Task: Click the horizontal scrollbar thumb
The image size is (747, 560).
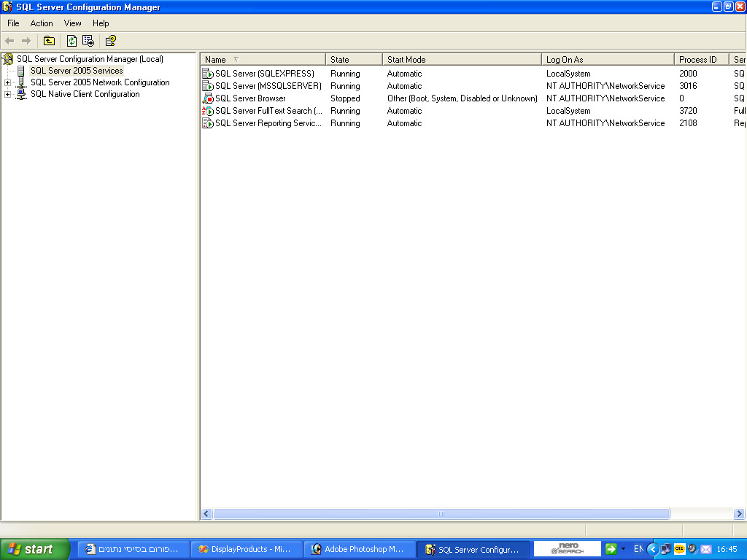Action: click(441, 514)
